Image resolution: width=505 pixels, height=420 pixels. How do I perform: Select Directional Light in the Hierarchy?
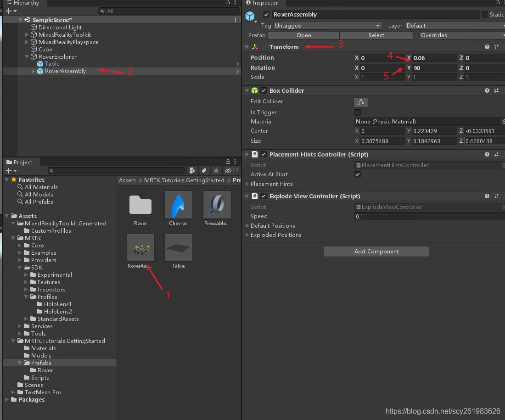[x=60, y=28]
